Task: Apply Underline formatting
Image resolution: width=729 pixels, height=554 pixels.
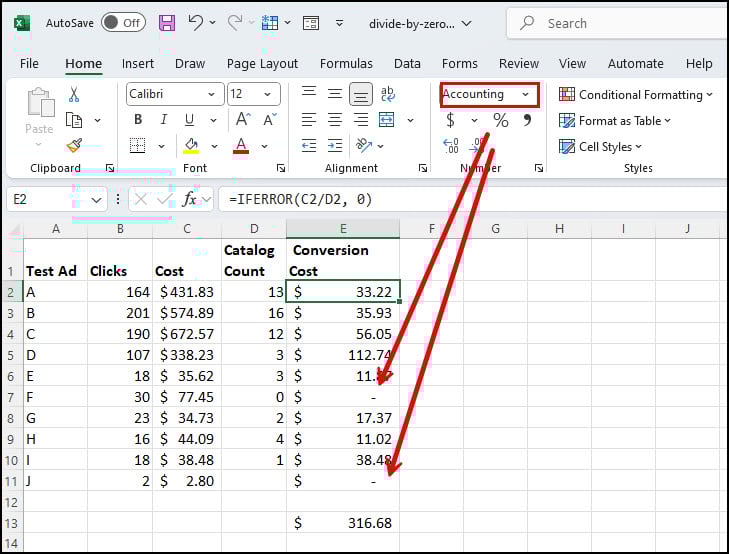Action: click(x=189, y=120)
